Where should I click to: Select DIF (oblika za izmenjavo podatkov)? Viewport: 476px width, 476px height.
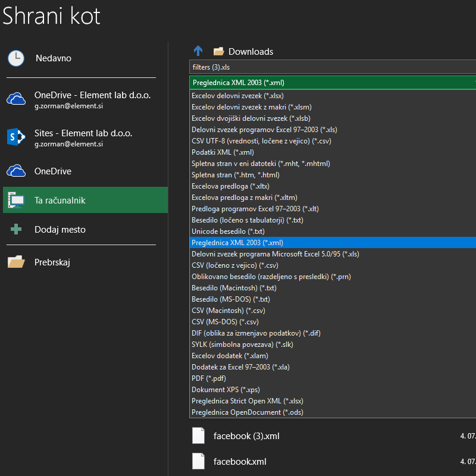point(333,333)
